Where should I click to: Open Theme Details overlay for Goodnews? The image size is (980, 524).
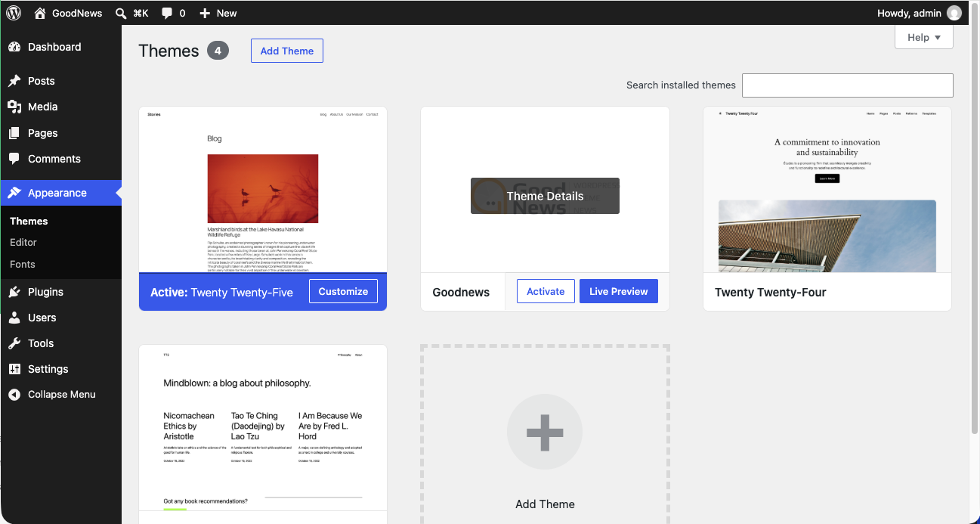(x=545, y=196)
